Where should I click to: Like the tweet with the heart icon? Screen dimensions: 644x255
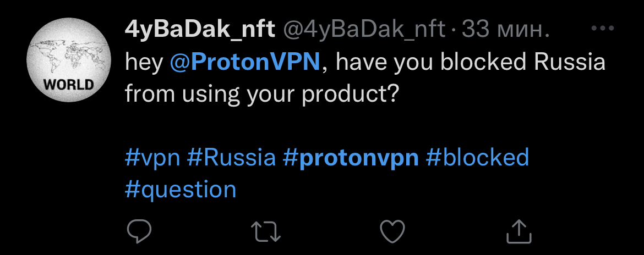pos(393,231)
